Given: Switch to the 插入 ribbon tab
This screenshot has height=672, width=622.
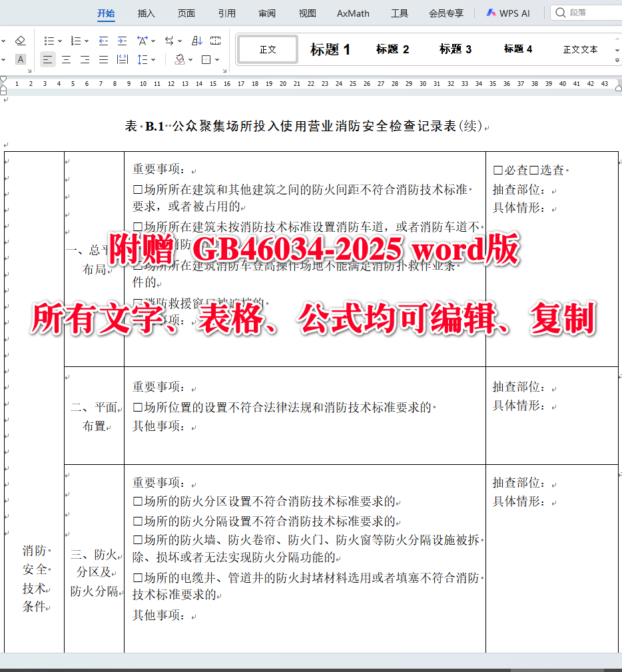Looking at the screenshot, I should coord(145,13).
